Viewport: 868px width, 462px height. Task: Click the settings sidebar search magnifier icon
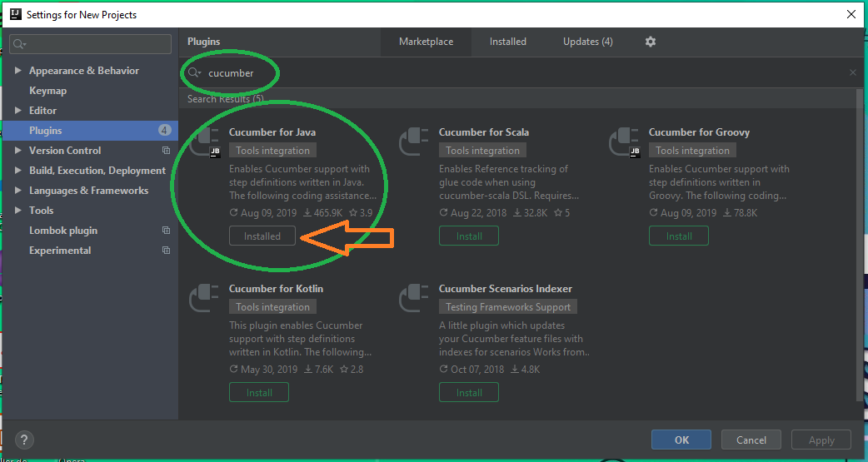point(20,44)
